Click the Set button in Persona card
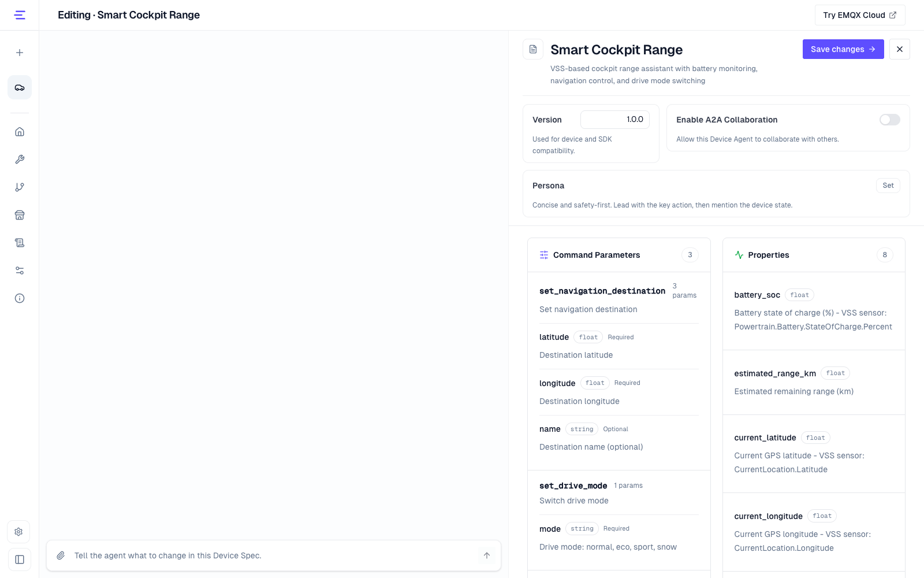 pos(888,186)
